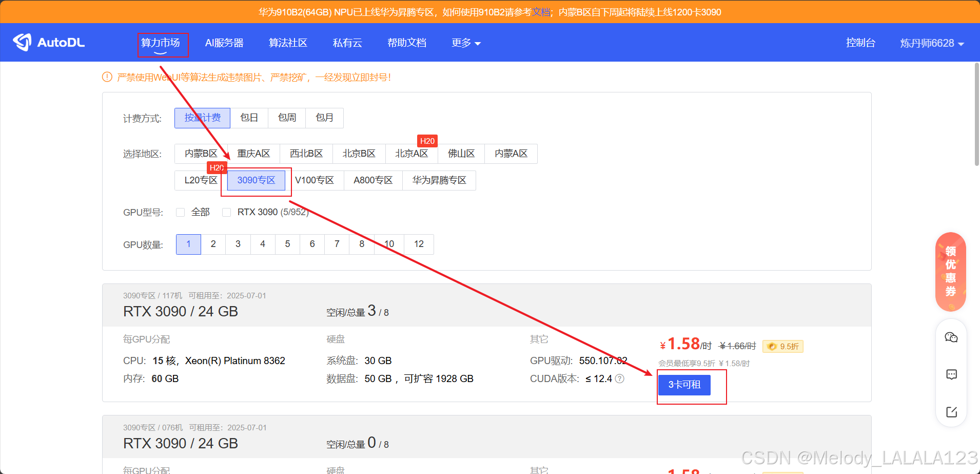Open the 控制台 console
Viewport: 980px width, 474px height.
pyautogui.click(x=860, y=43)
